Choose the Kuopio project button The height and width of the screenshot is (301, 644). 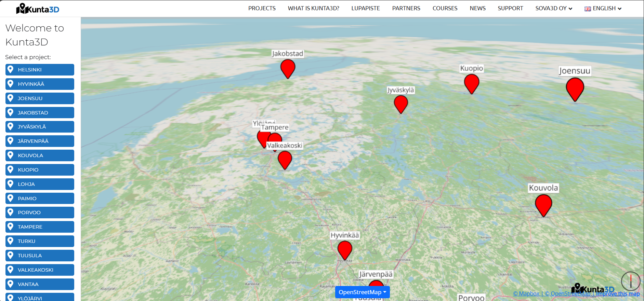[x=40, y=170]
